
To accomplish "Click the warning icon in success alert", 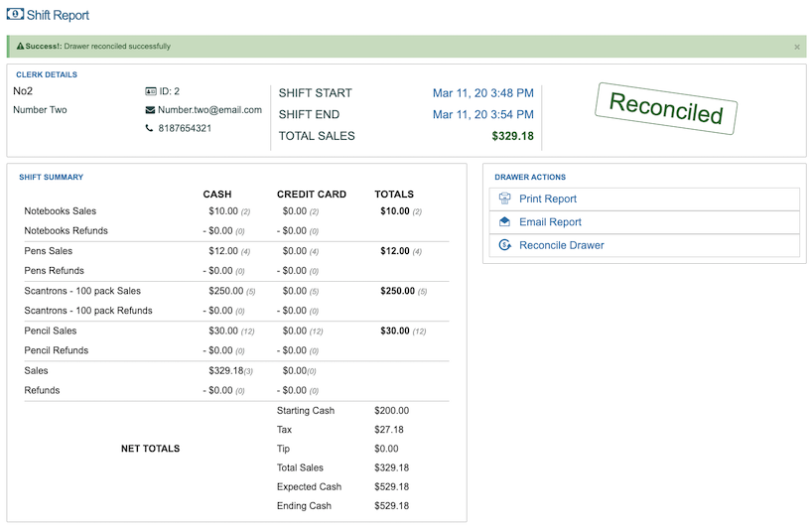I will (21, 47).
